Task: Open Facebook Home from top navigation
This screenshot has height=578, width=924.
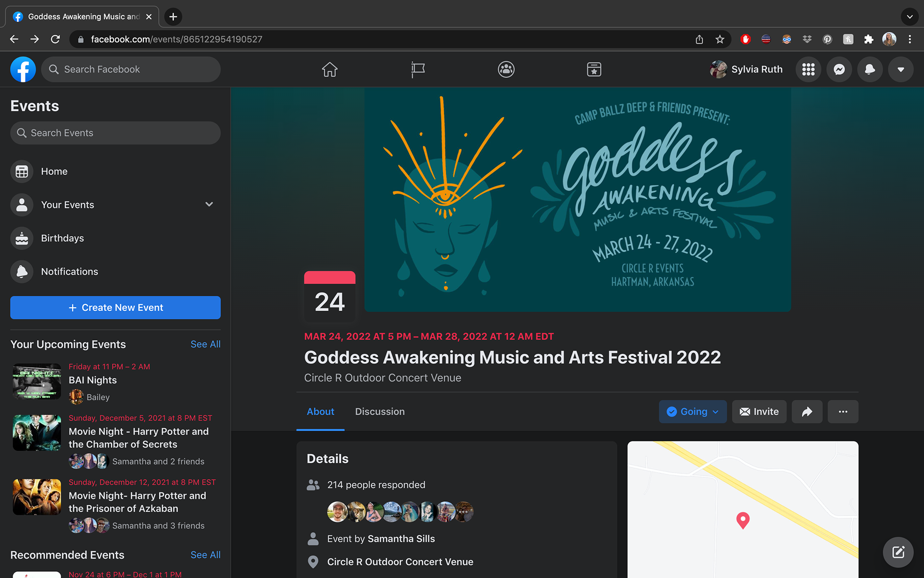Action: 330,69
